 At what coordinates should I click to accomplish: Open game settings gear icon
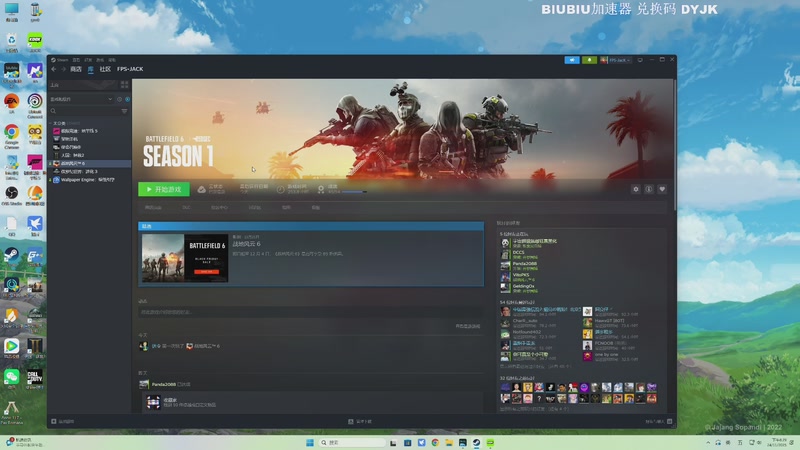point(636,189)
